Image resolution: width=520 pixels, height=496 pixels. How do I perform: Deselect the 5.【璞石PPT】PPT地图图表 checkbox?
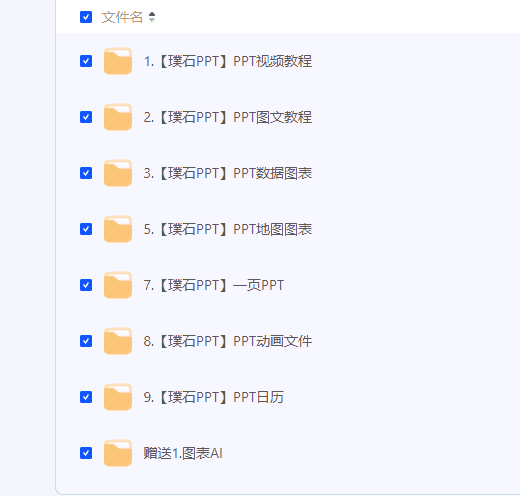[x=86, y=229]
